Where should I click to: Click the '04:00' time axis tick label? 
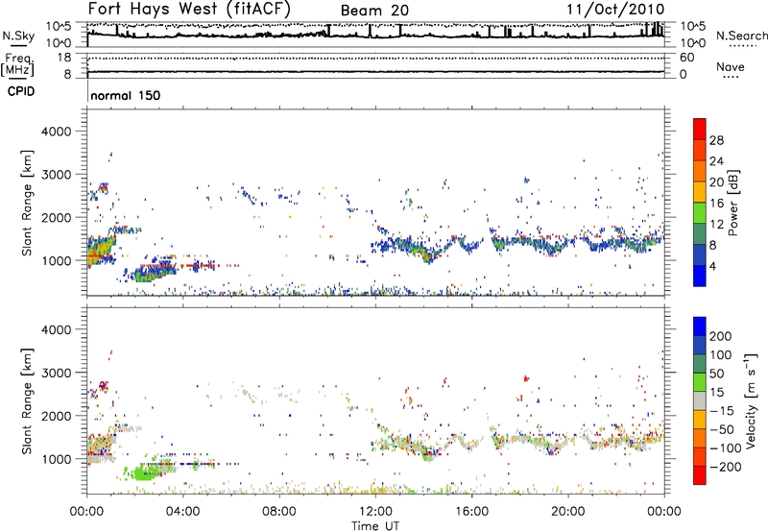point(182,512)
